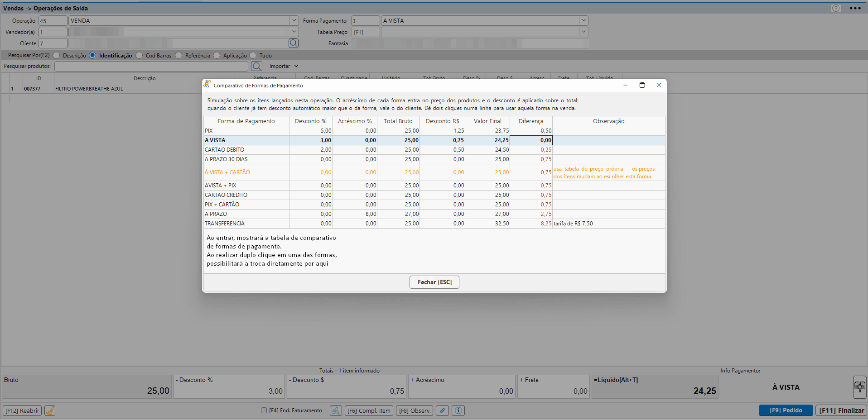Select the Cod Barras search radio button
This screenshot has height=420, width=868.
[139, 55]
